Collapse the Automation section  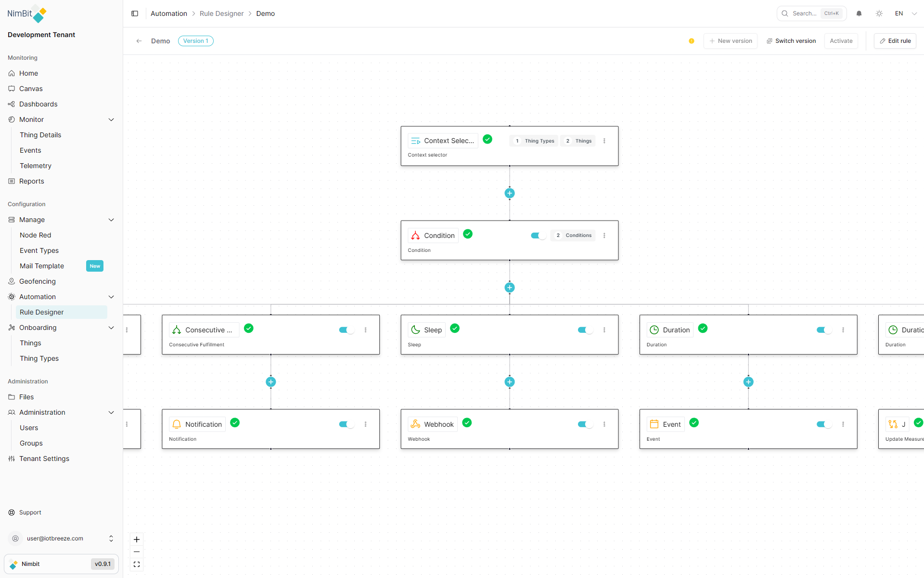pyautogui.click(x=111, y=297)
